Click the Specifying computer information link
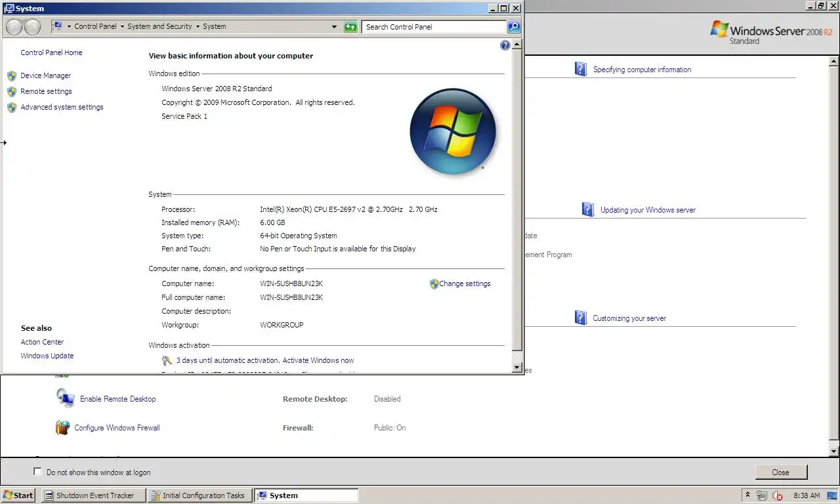The image size is (840, 504). pos(642,70)
